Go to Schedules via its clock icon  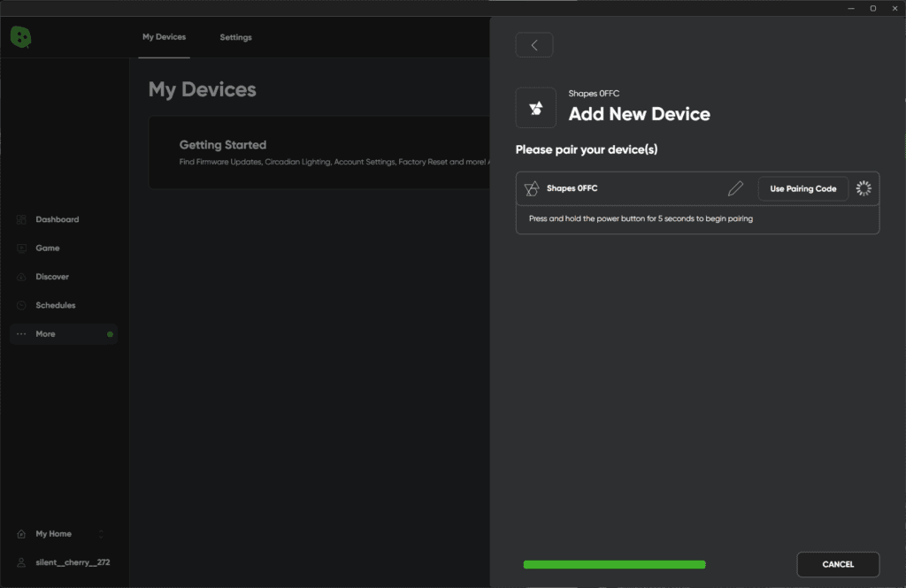point(21,305)
